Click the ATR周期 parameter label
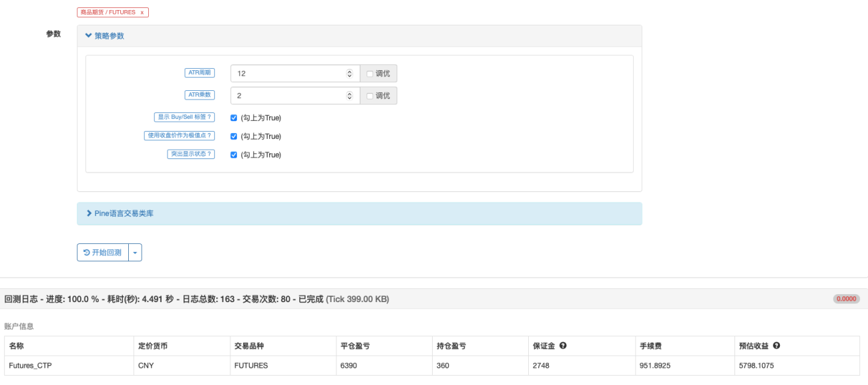868x385 pixels. (x=200, y=73)
